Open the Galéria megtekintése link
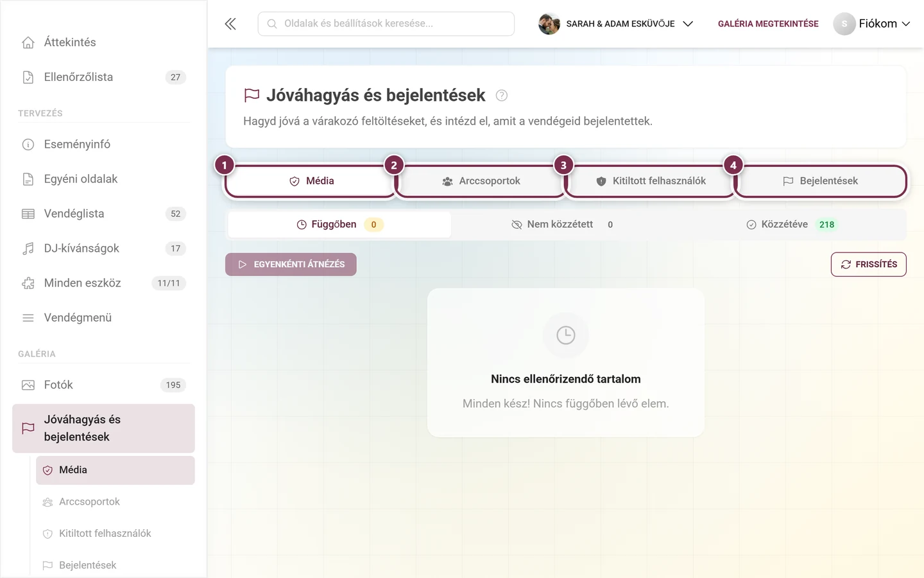Image resolution: width=924 pixels, height=578 pixels. (768, 24)
